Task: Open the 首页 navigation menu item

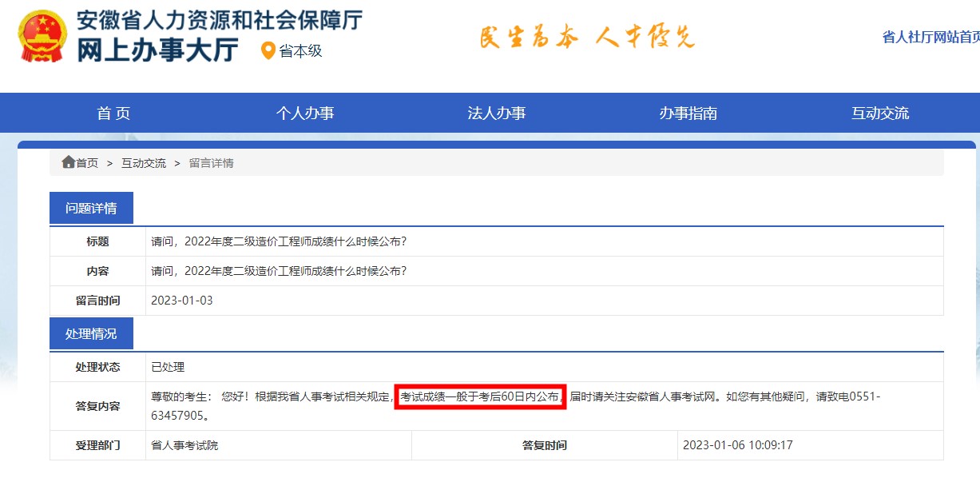Action: [113, 114]
